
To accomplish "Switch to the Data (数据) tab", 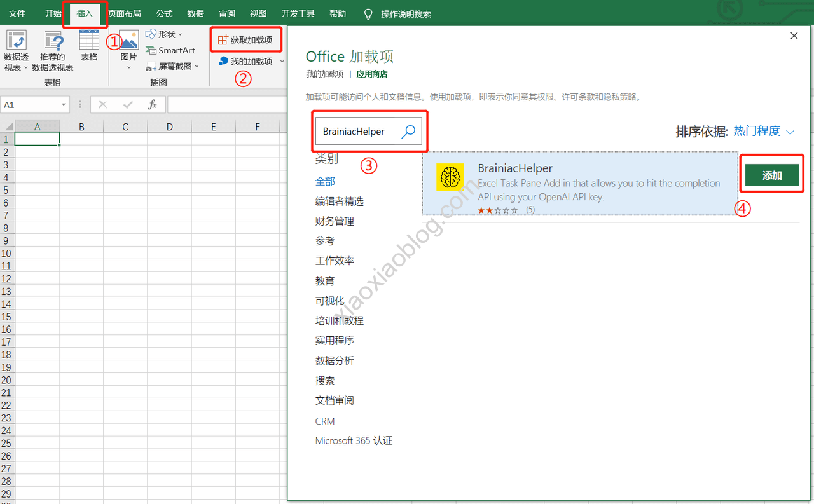I will pos(196,13).
